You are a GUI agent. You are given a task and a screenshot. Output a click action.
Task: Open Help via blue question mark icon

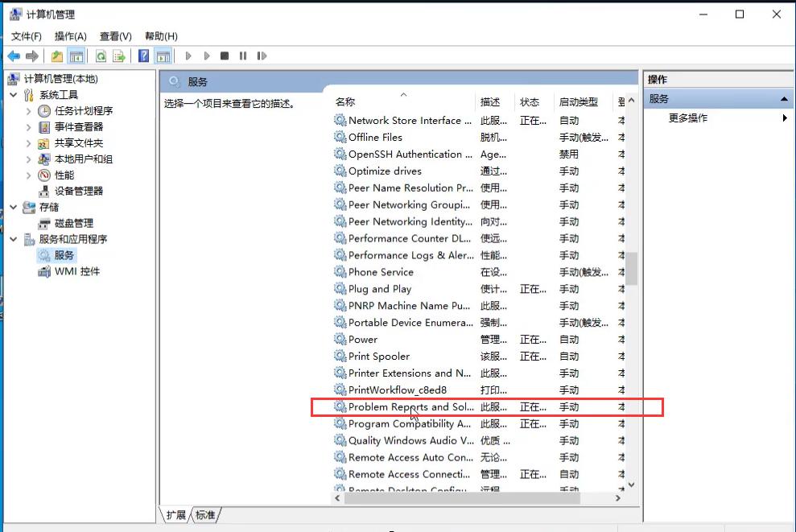click(x=143, y=56)
